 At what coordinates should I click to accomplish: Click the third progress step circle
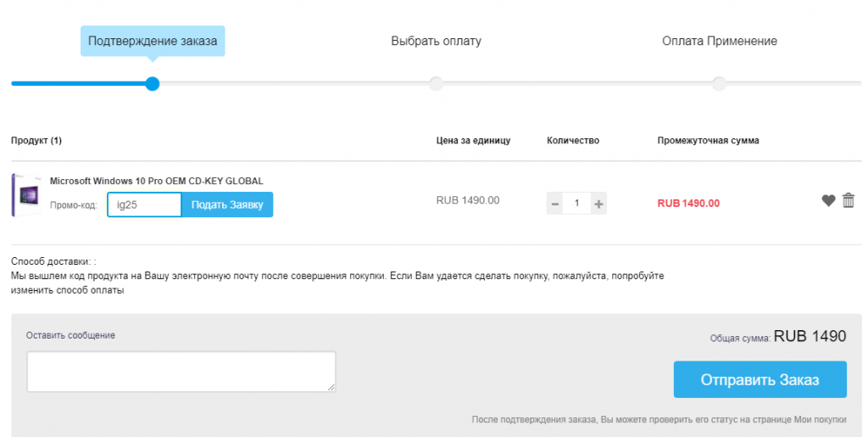tap(719, 84)
